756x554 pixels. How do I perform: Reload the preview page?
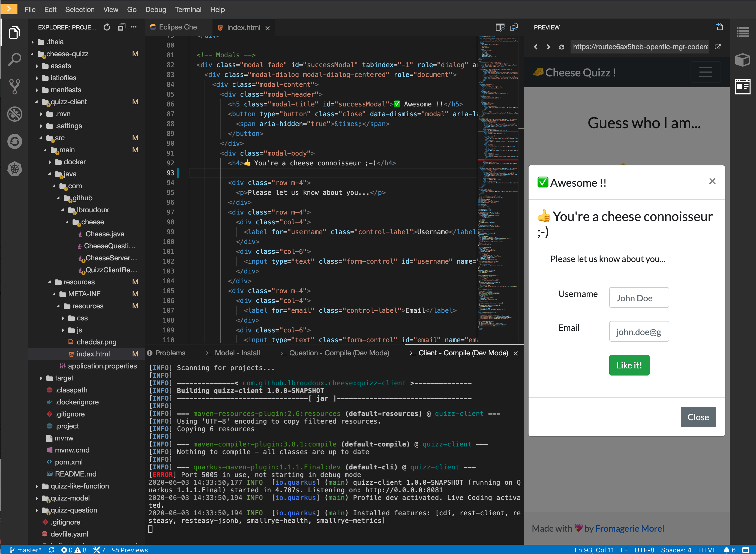point(562,47)
